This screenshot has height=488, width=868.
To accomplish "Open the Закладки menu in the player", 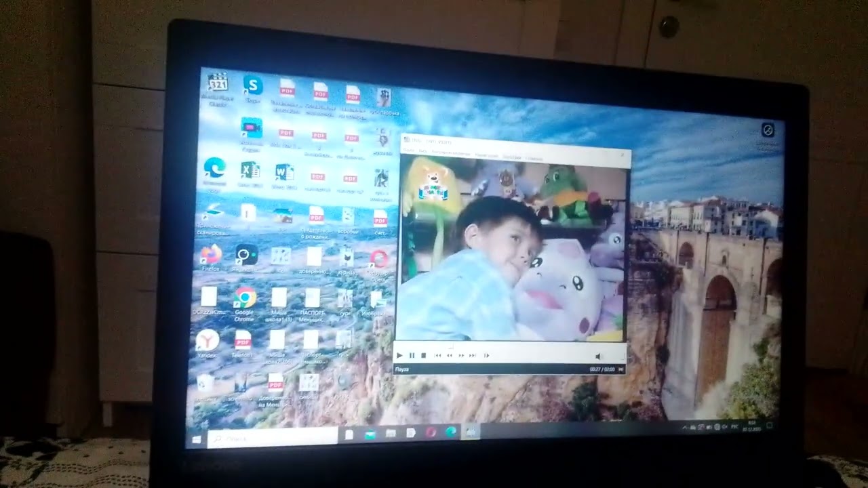I will click(512, 157).
